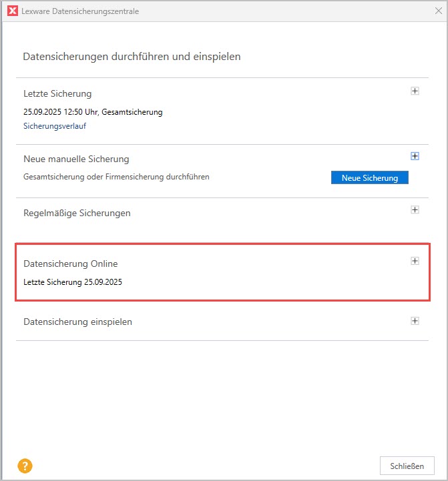Click the Lexware Datensicherungszentrale window title
448x481 pixels.
pyautogui.click(x=81, y=11)
